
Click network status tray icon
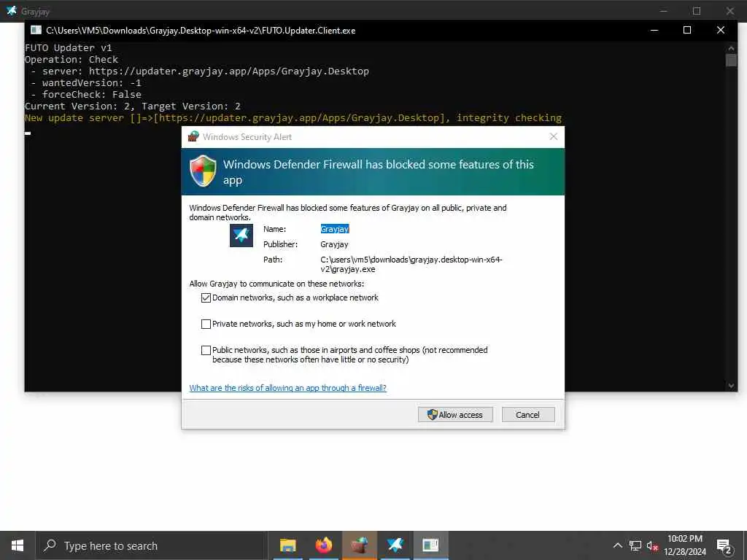[635, 545]
